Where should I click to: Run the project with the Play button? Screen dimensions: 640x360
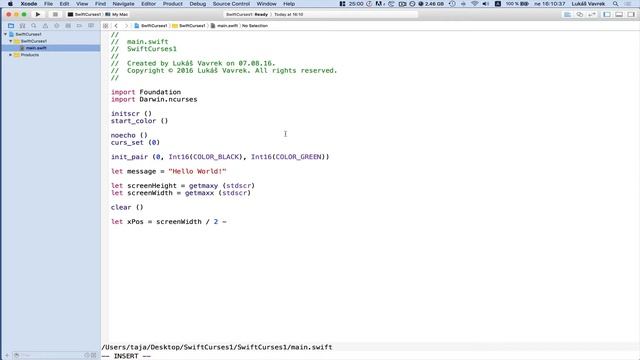tap(38, 14)
